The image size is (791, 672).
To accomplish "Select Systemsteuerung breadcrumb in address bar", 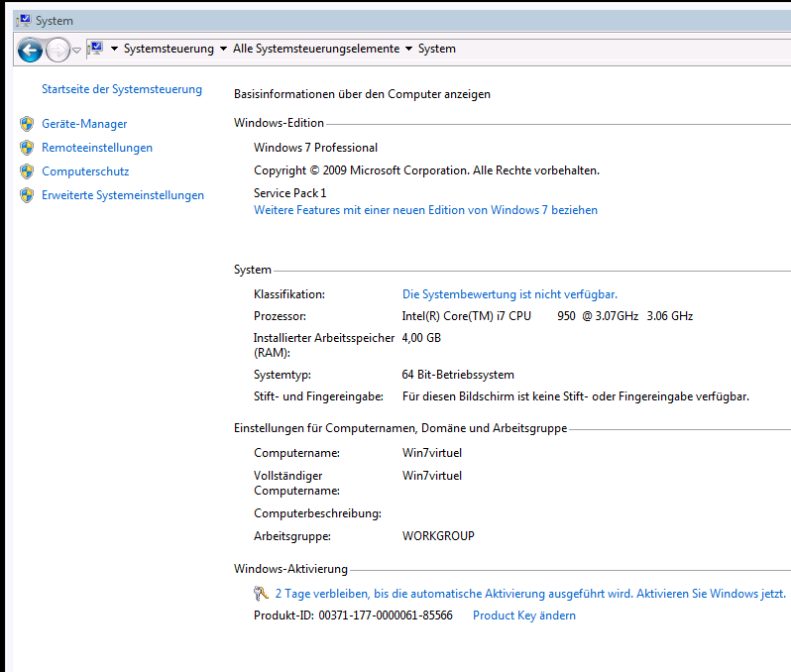I will [x=169, y=49].
